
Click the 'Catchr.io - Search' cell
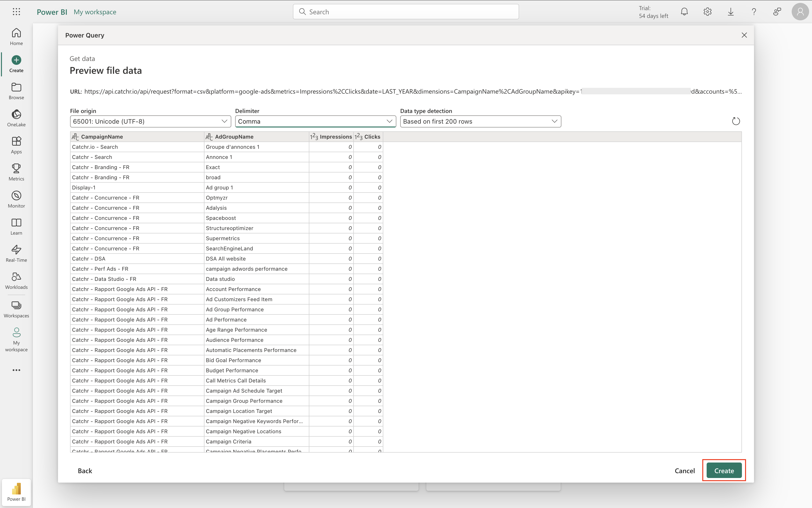tap(137, 147)
